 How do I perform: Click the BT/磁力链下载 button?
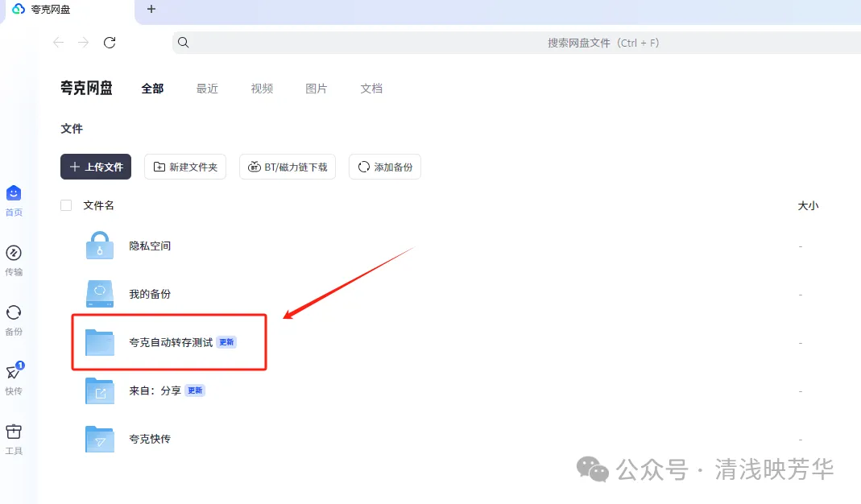(288, 167)
